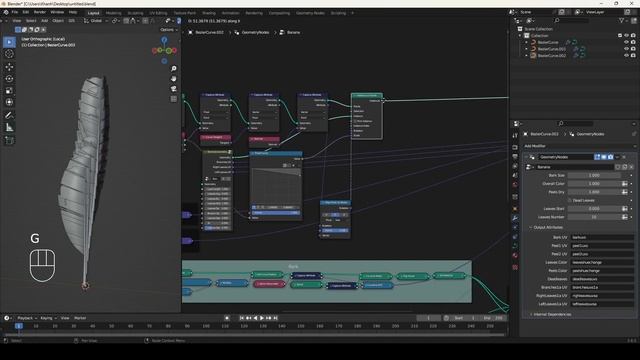Image resolution: width=640 pixels, height=360 pixels.
Task: Toggle modifier show in viewport button
Action: pos(604,157)
